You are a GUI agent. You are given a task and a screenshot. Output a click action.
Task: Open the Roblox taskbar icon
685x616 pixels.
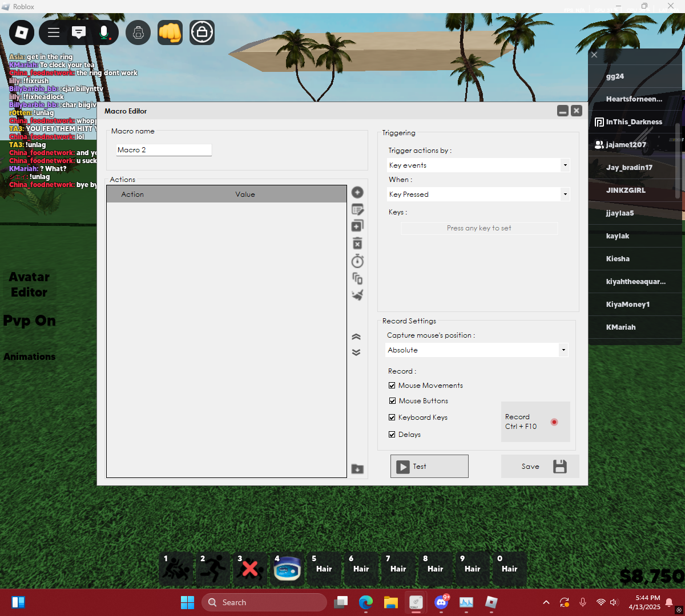[x=491, y=602]
